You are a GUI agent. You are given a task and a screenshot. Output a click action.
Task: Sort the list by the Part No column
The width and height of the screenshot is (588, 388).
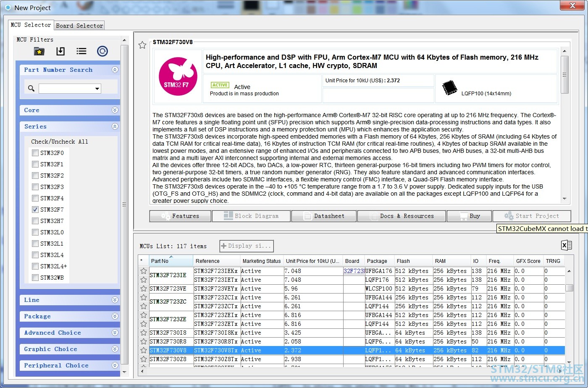coord(171,261)
